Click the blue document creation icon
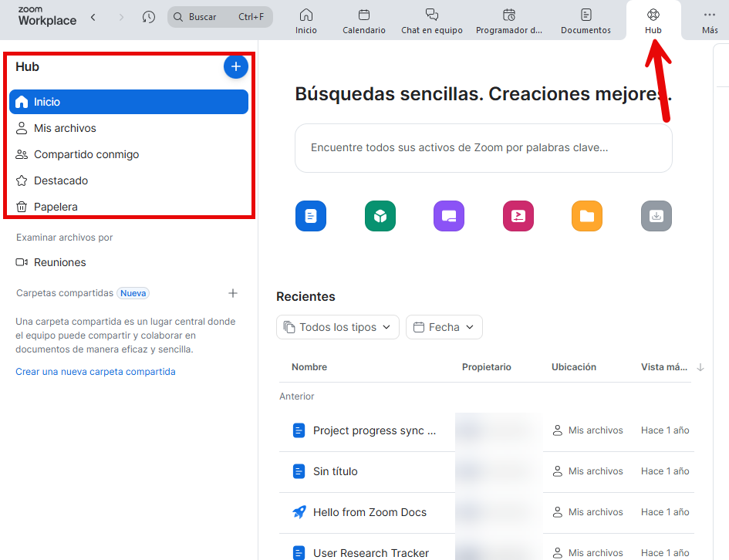The width and height of the screenshot is (729, 560). coord(310,216)
